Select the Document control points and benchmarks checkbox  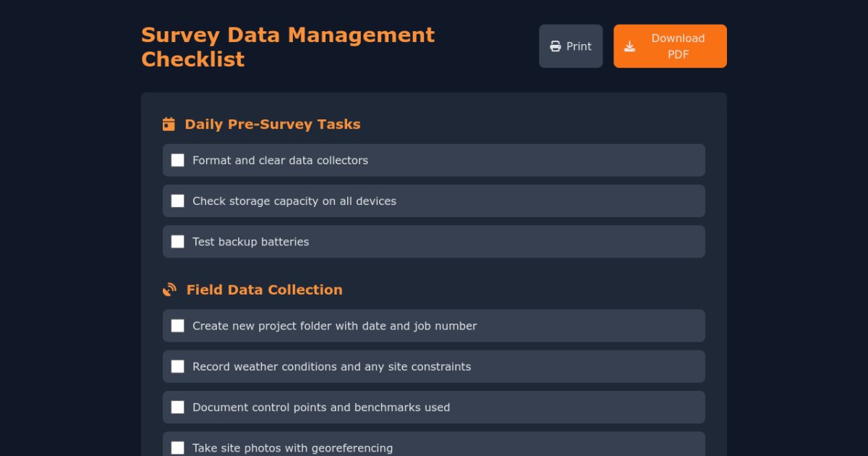click(178, 407)
